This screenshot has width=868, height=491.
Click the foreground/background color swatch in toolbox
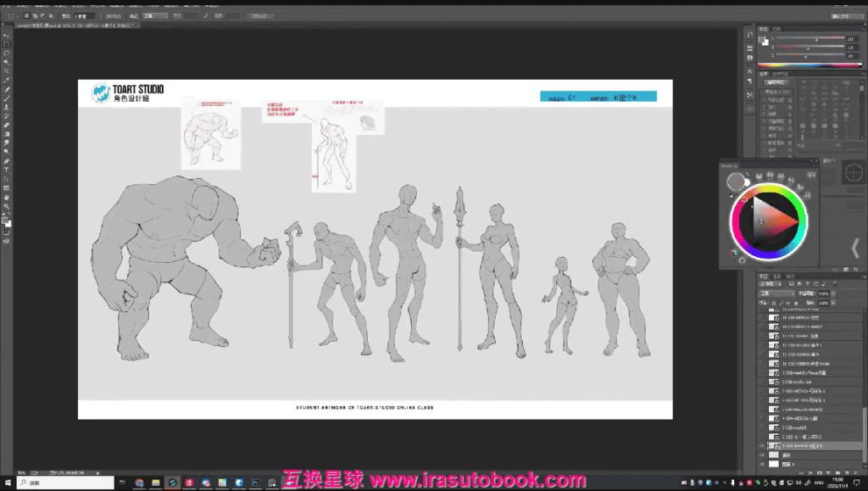(7, 221)
